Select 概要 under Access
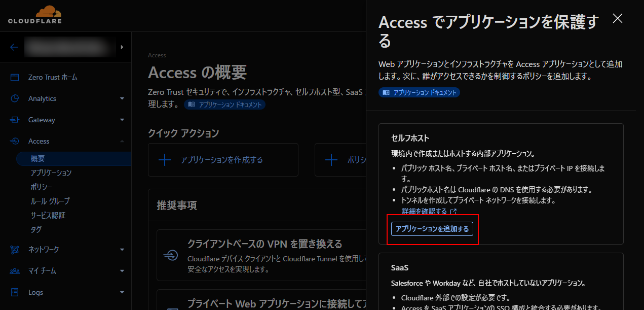 click(73, 159)
